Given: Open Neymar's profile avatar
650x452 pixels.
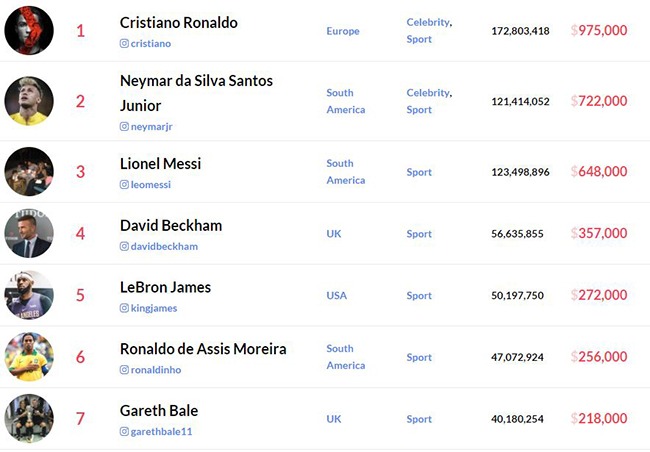Looking at the screenshot, I should coord(29,101).
